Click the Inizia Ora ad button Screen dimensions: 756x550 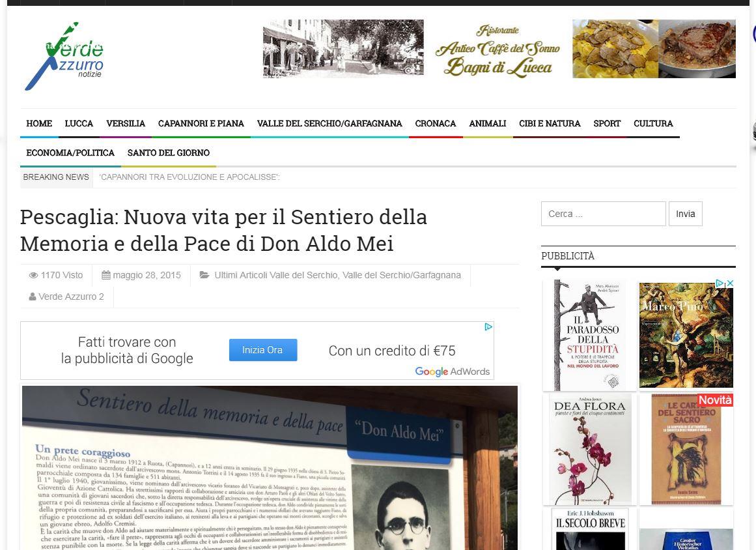pos(263,350)
